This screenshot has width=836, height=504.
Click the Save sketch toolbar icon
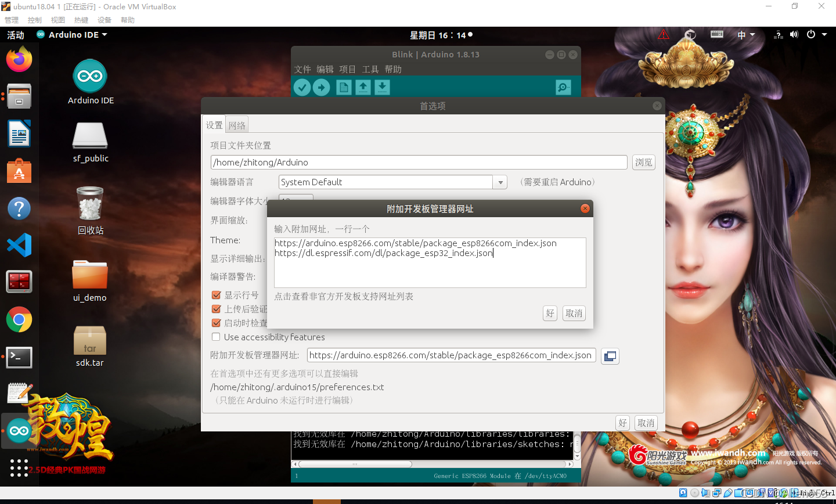(382, 87)
